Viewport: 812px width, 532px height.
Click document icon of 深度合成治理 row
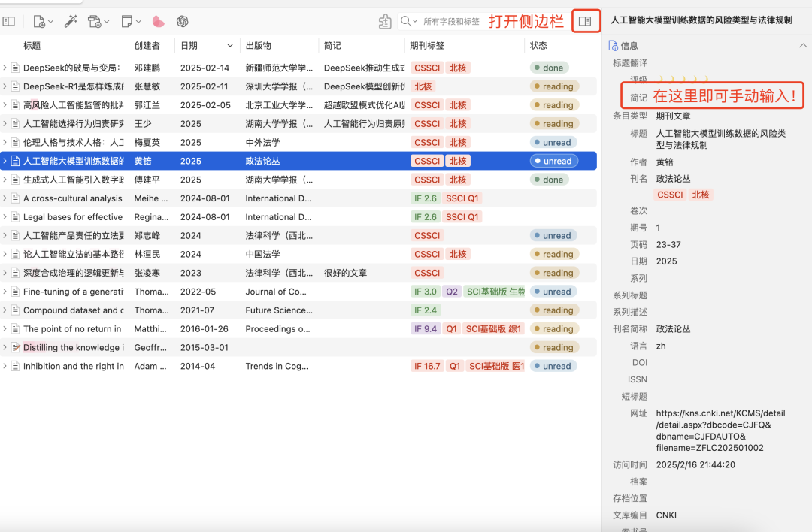coord(16,273)
